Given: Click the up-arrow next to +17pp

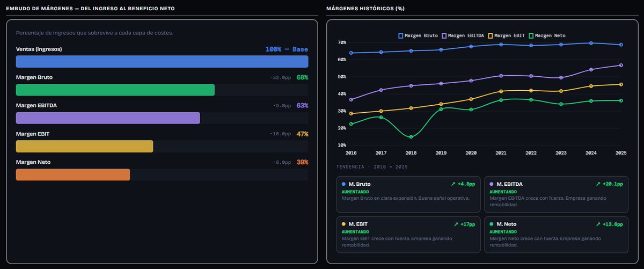Looking at the screenshot, I should (x=456, y=224).
